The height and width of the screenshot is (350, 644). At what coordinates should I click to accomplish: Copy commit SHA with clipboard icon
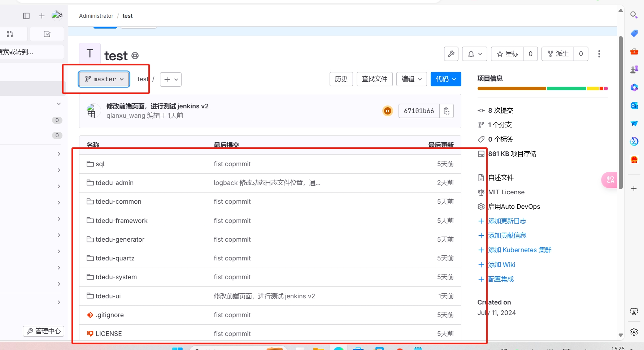(447, 111)
